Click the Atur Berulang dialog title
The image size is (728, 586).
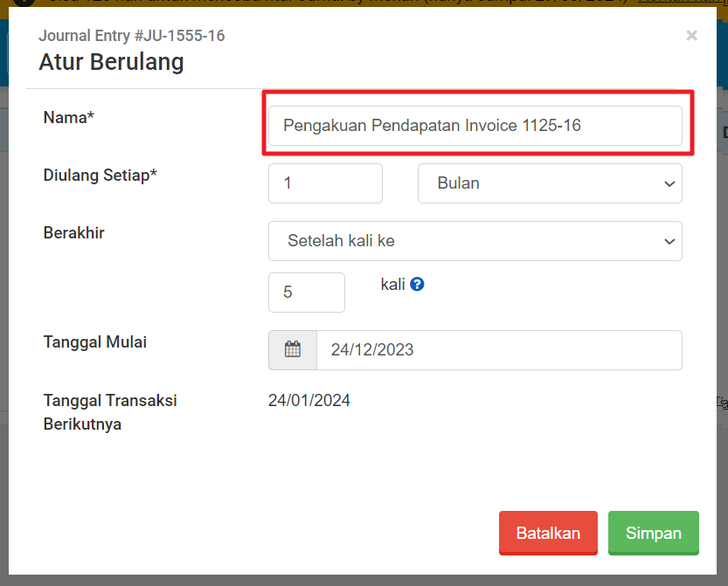click(x=111, y=63)
